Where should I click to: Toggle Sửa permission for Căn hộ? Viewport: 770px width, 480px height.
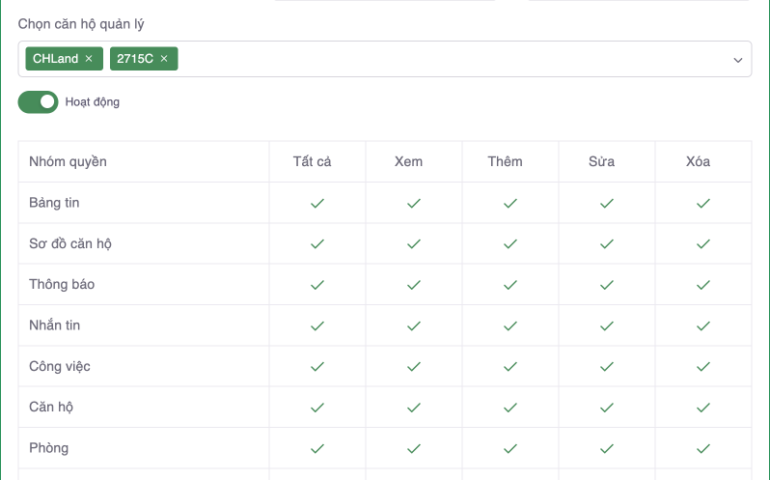[x=606, y=408]
